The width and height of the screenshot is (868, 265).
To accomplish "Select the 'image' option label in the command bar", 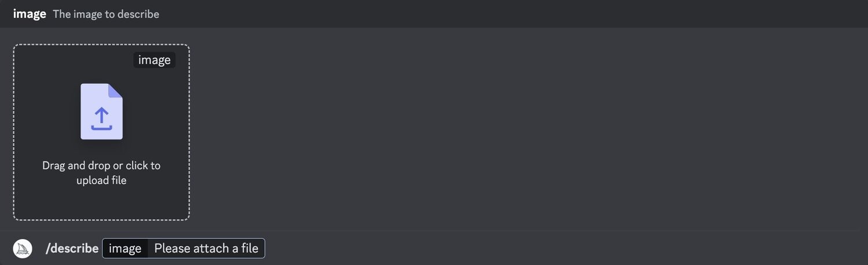I will 125,248.
